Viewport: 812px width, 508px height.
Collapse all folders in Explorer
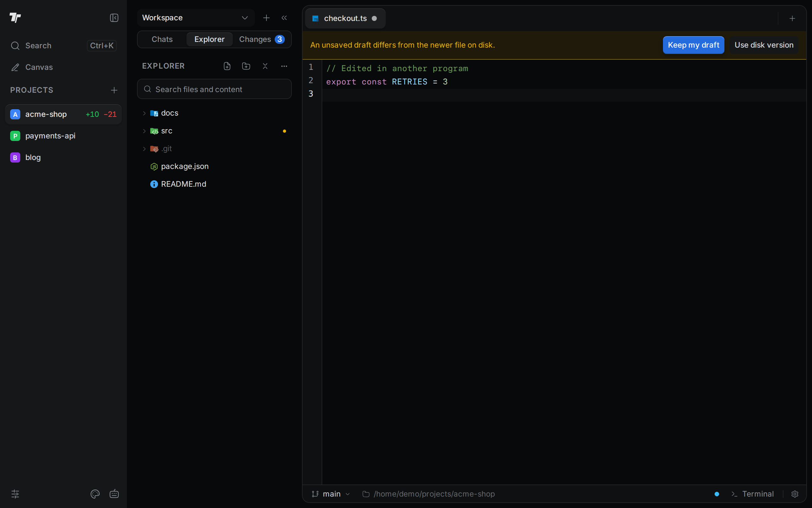point(265,66)
